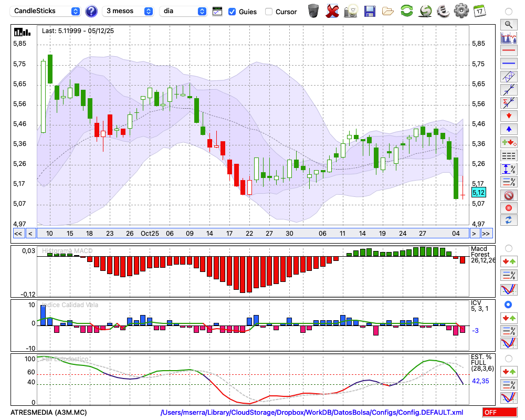
Task: Click the trash can icon
Action: click(313, 11)
